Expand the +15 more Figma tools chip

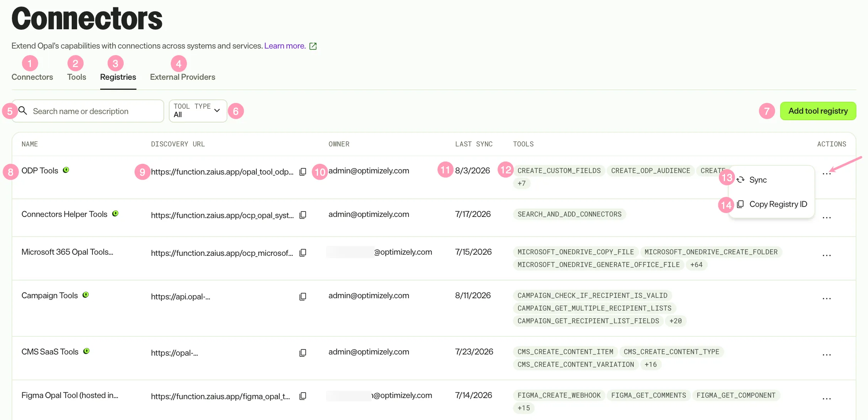(523, 408)
